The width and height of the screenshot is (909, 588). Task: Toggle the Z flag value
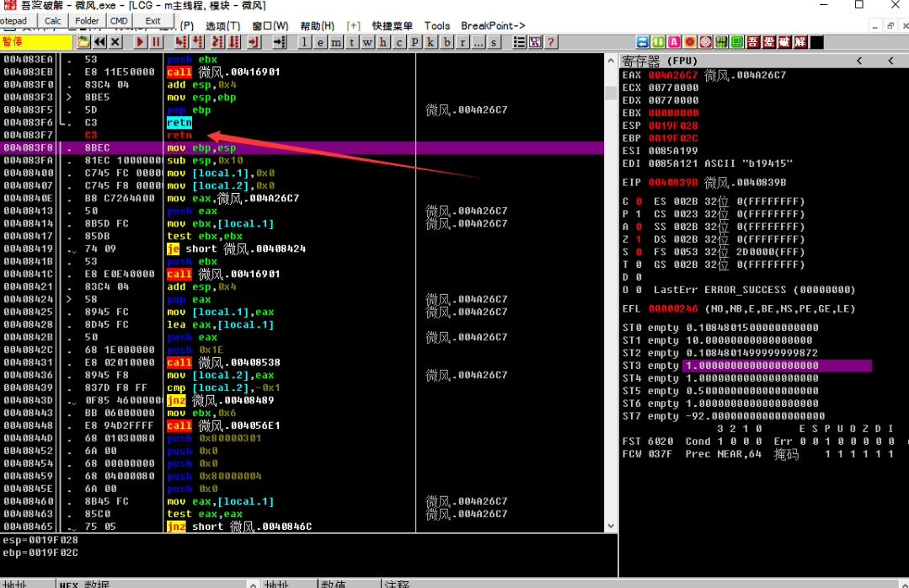click(638, 239)
